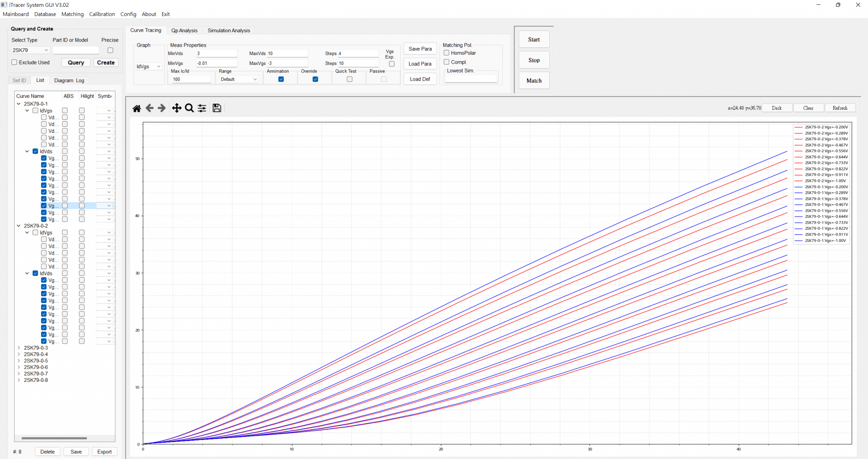Click the Refresh plot button
Image resolution: width=868 pixels, height=459 pixels.
840,108
